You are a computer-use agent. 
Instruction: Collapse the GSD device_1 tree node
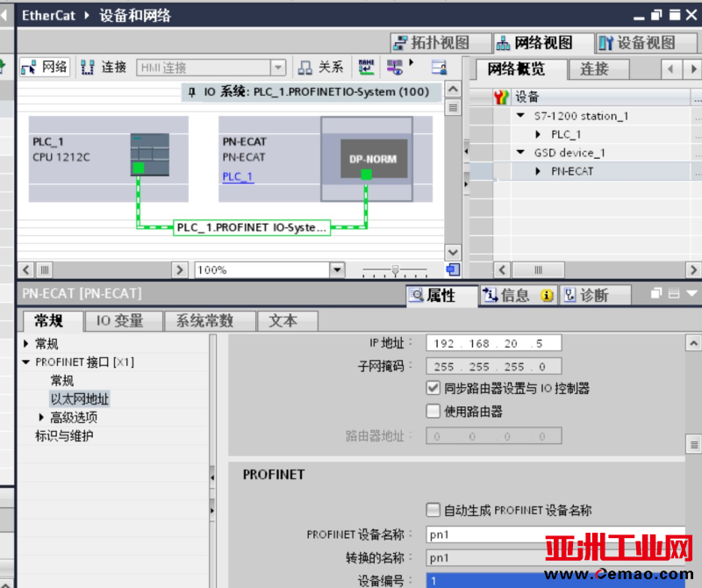pos(520,152)
